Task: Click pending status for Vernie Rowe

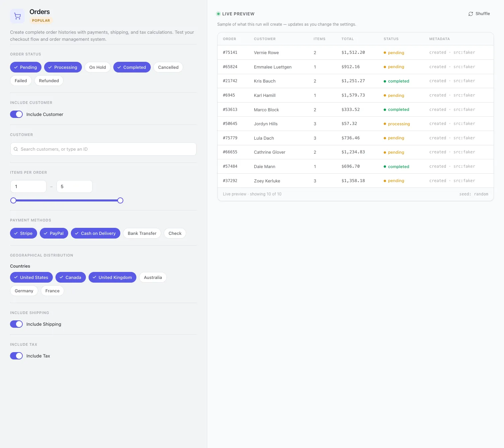Action: pyautogui.click(x=394, y=52)
